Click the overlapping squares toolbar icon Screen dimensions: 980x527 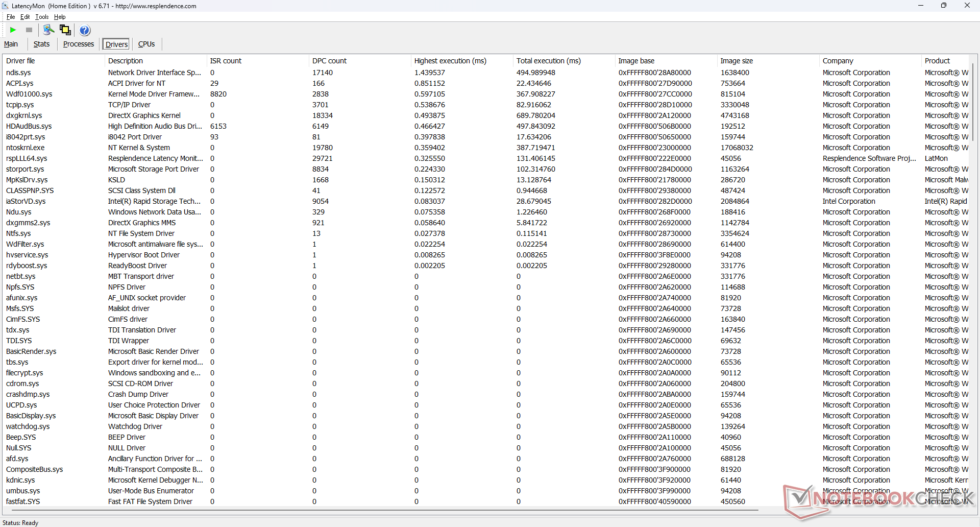point(65,30)
